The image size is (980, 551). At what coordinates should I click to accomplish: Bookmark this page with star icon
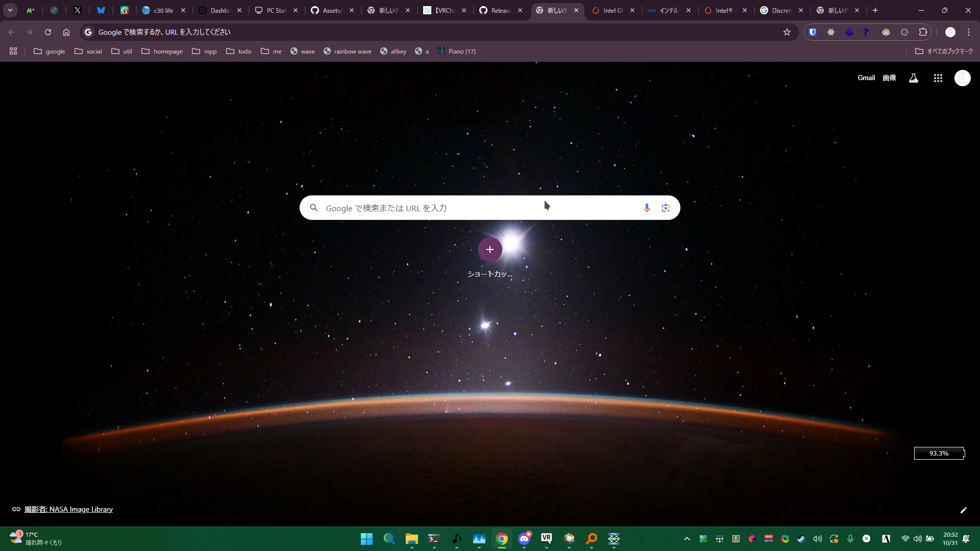click(787, 32)
